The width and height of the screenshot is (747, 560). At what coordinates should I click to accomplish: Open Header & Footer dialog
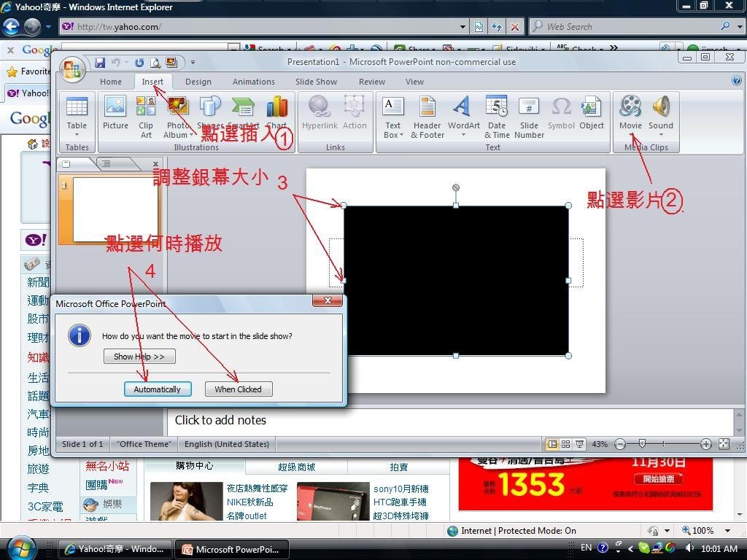click(x=427, y=117)
